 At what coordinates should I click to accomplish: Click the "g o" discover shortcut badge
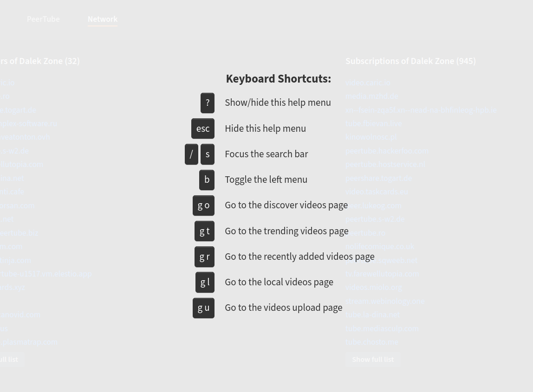(x=203, y=205)
